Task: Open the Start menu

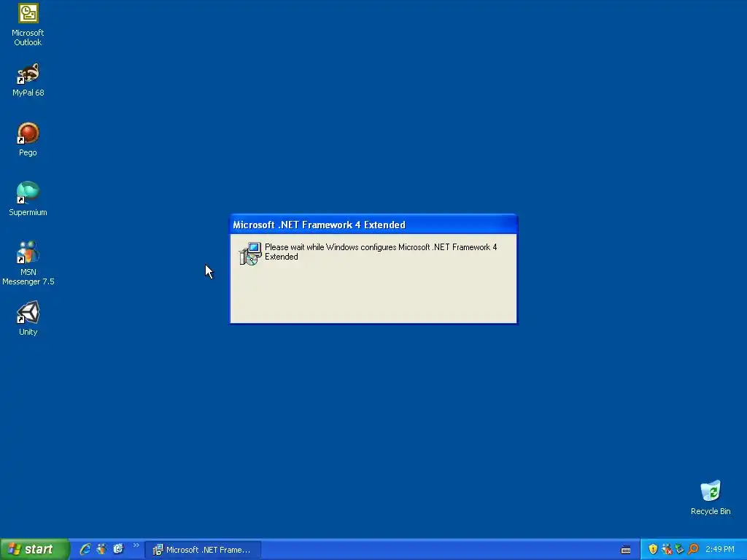Action: click(34, 549)
